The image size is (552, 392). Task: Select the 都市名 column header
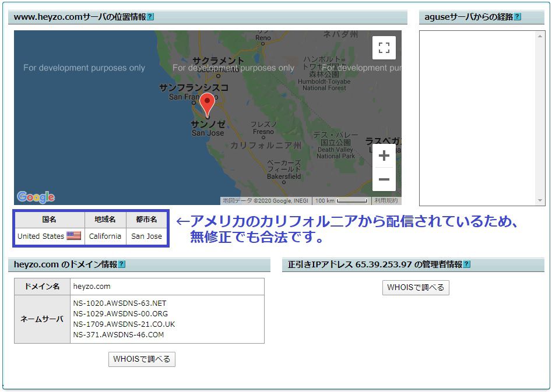(x=146, y=219)
